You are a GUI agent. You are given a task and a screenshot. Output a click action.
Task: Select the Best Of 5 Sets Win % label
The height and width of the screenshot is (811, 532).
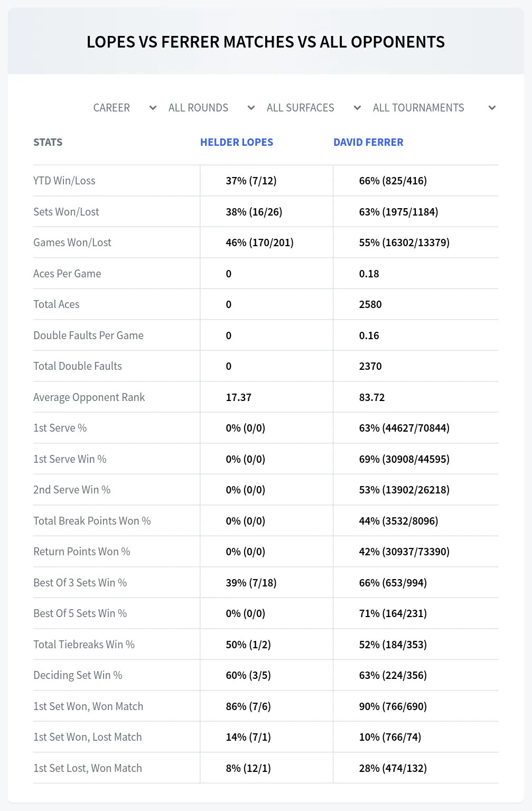80,613
